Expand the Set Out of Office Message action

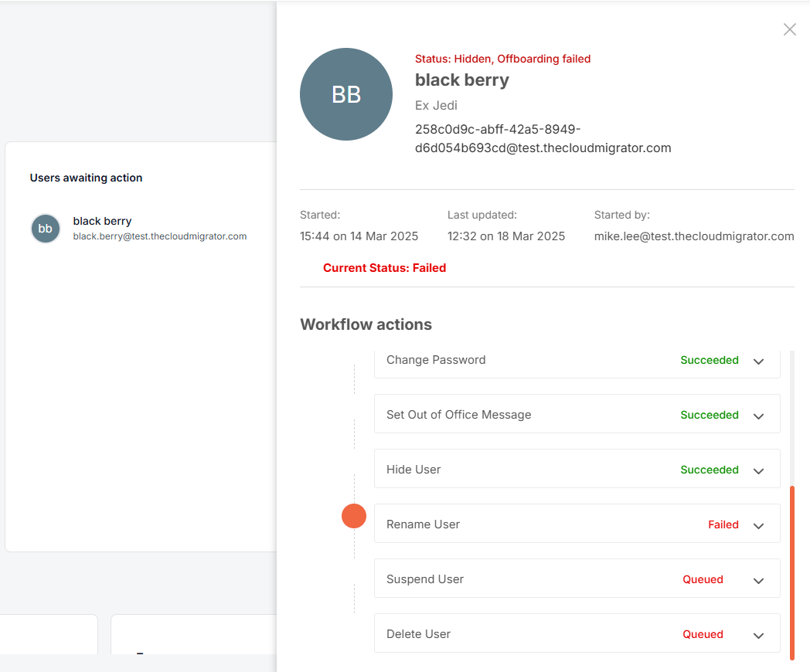click(758, 416)
